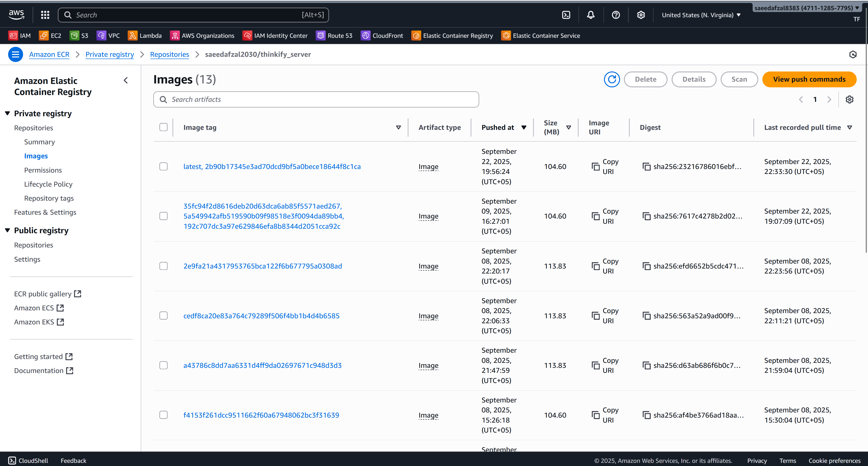Open the services grid menu

click(x=45, y=15)
